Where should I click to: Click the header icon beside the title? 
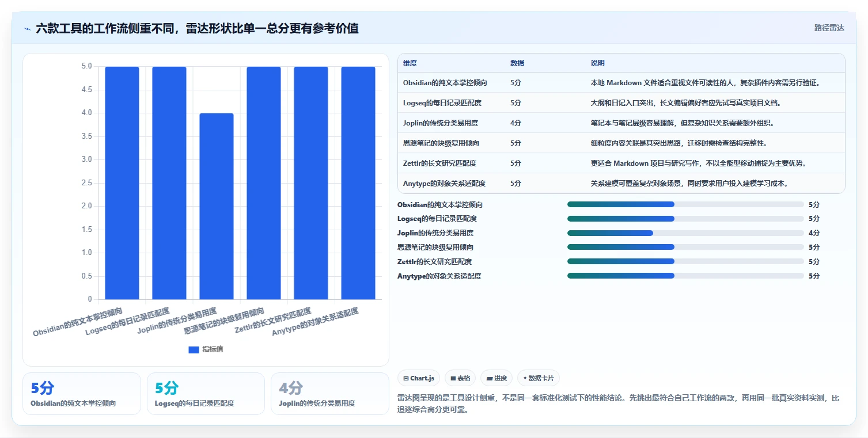(27, 28)
